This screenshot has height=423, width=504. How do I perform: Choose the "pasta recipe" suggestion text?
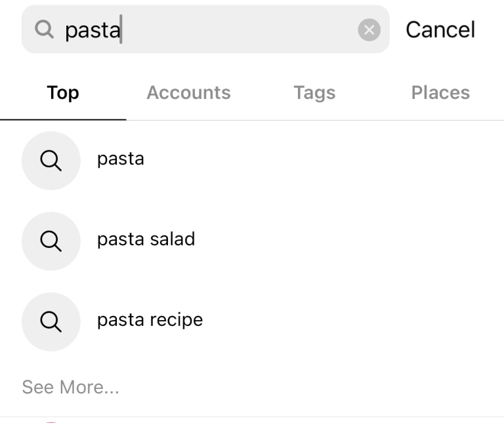click(x=150, y=320)
